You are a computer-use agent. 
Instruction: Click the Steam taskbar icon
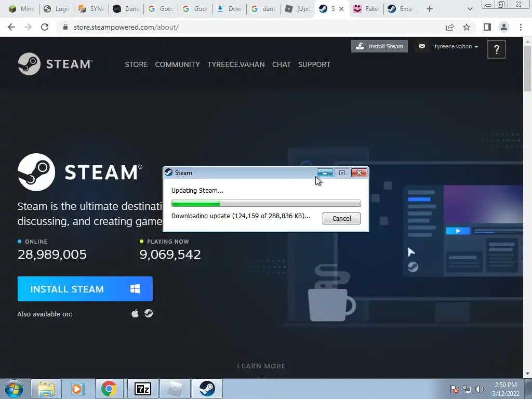207,389
